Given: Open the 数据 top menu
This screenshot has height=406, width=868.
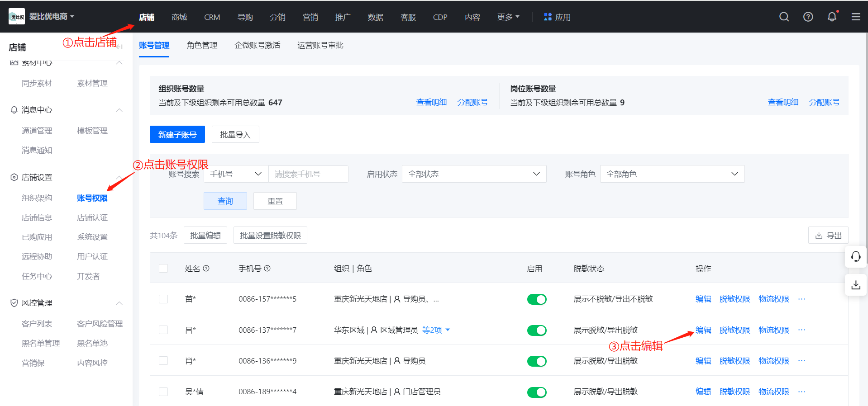Looking at the screenshot, I should (x=375, y=17).
